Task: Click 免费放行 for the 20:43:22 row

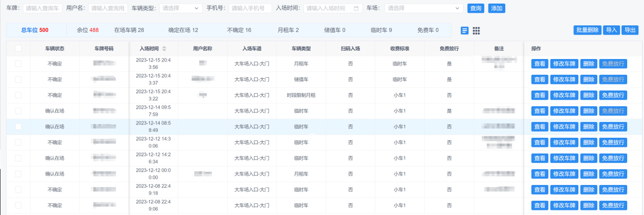Action: pos(613,95)
